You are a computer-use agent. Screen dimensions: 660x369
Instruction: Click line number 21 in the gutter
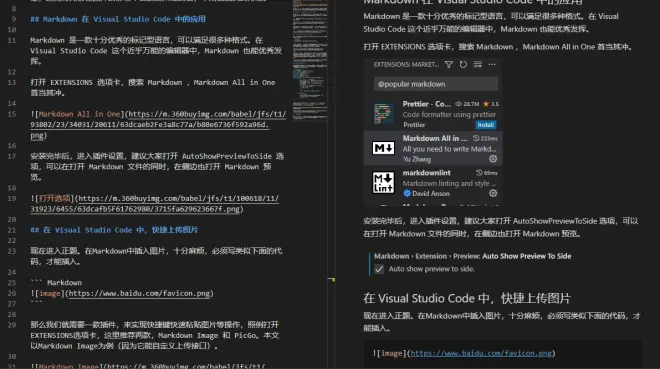(12, 230)
